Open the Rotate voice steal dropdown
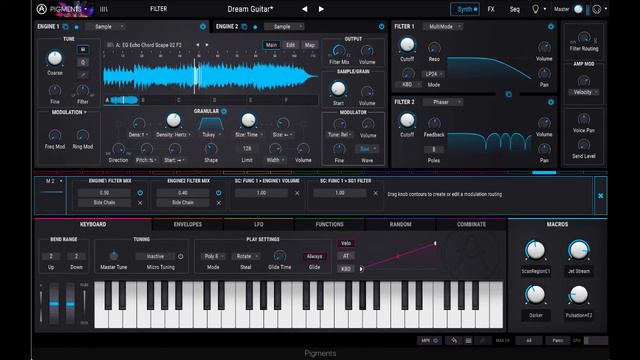Image resolution: width=640 pixels, height=360 pixels. (x=246, y=256)
